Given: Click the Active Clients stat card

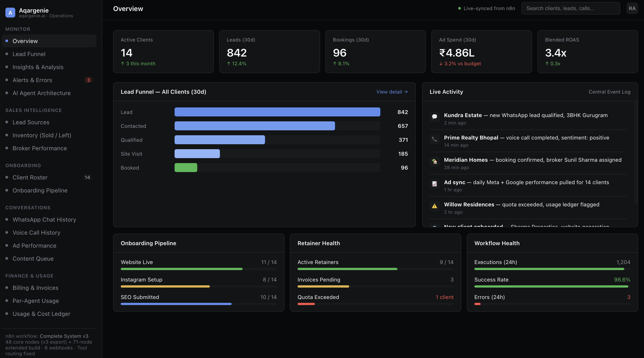Looking at the screenshot, I should [163, 52].
